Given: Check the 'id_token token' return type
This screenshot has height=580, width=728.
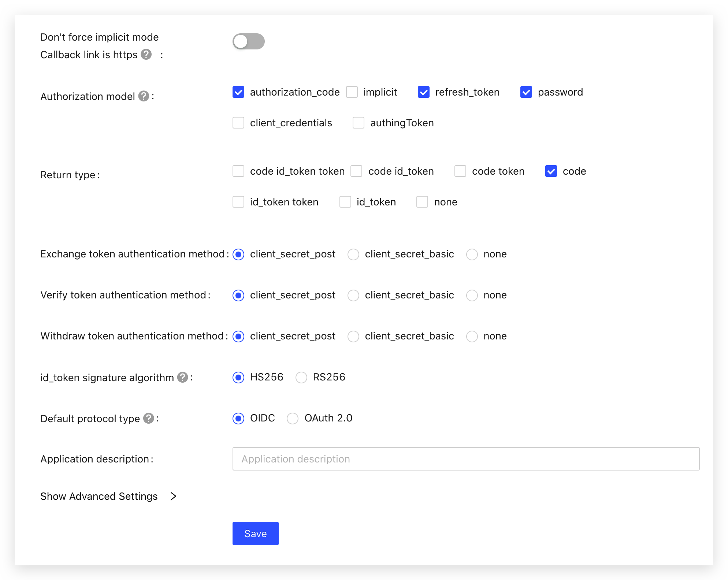Looking at the screenshot, I should [x=238, y=202].
